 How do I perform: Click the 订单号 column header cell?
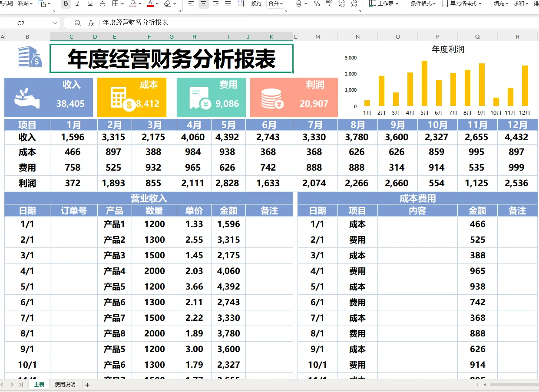point(74,211)
